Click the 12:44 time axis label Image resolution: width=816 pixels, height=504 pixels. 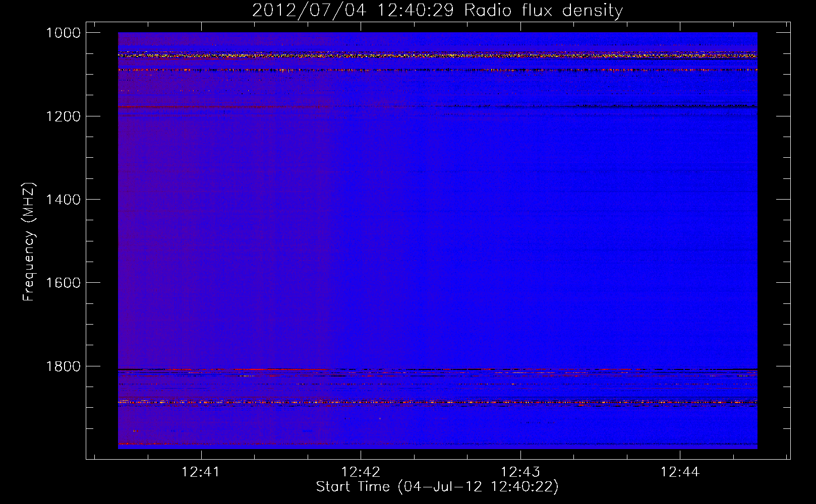tap(680, 472)
